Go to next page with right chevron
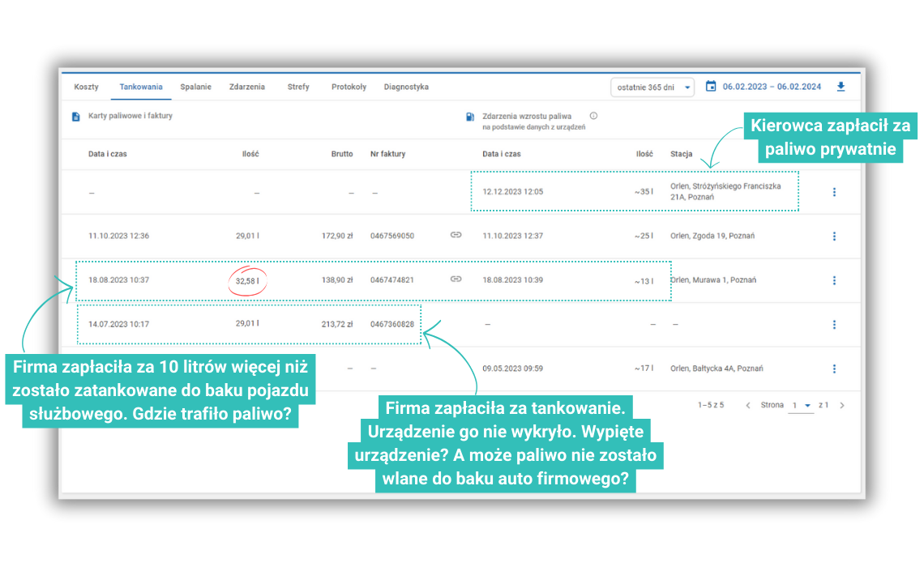 (x=842, y=405)
